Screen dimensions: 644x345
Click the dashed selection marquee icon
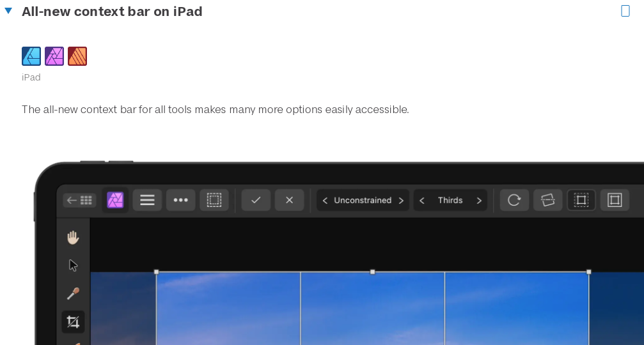(214, 200)
